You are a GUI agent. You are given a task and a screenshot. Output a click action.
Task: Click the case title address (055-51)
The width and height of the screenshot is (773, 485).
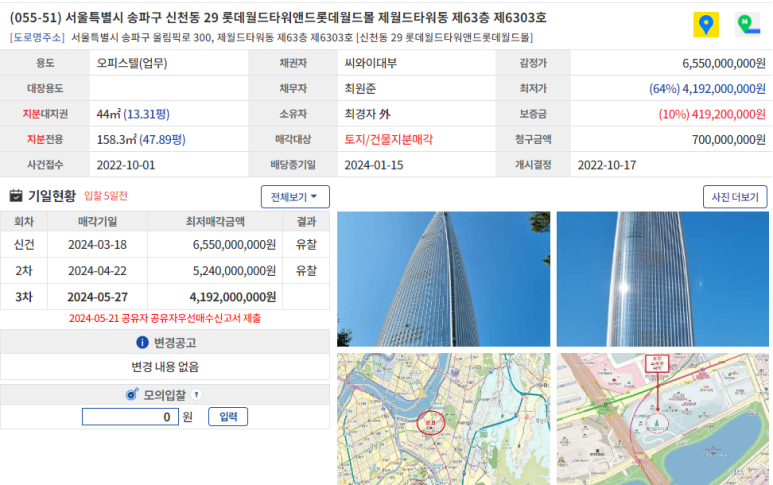point(278,18)
